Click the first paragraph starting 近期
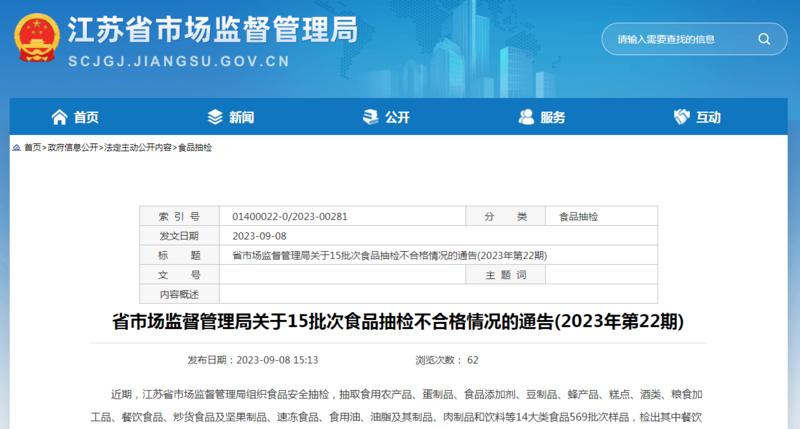The width and height of the screenshot is (800, 429). click(397, 406)
